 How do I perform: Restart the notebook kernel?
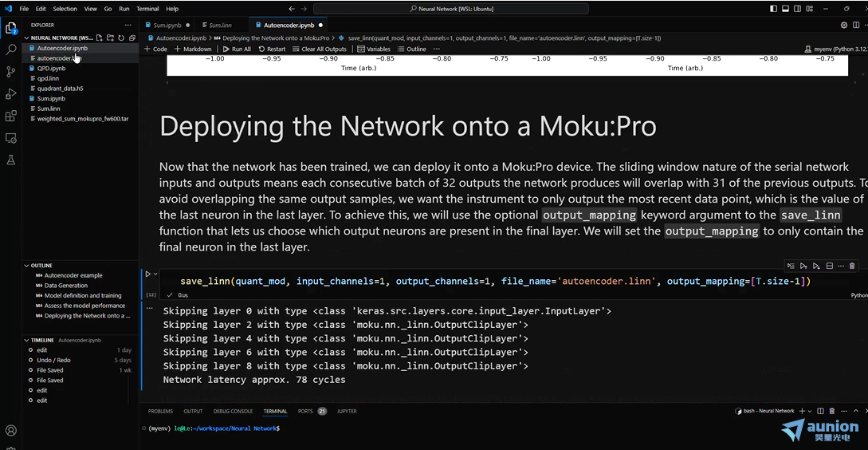pyautogui.click(x=272, y=49)
